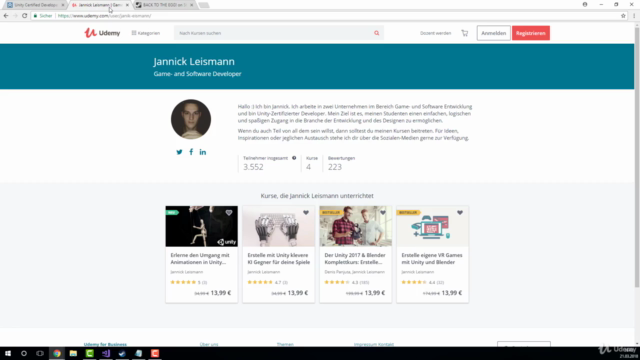Click into the Nach Kursen suchen field
The width and height of the screenshot is (640, 360).
273,33
